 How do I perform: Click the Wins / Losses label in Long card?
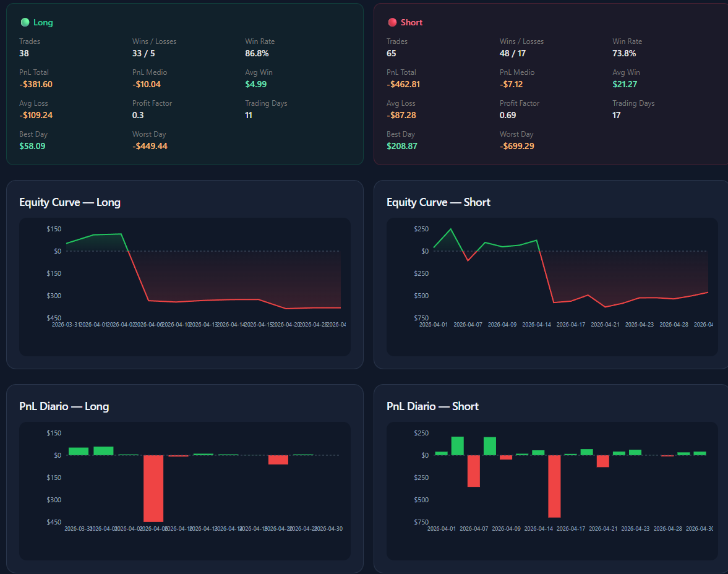154,41
